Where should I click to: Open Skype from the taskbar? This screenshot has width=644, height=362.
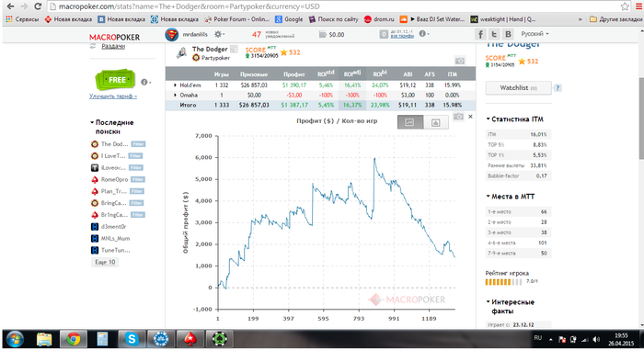click(x=132, y=339)
